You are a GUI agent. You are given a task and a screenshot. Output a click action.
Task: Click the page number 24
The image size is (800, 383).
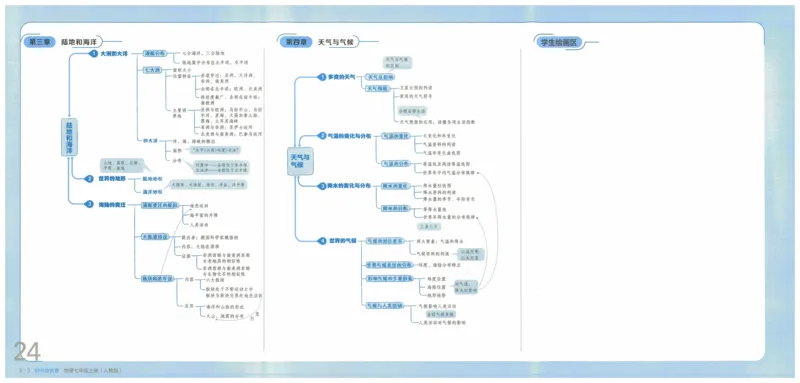(x=27, y=351)
